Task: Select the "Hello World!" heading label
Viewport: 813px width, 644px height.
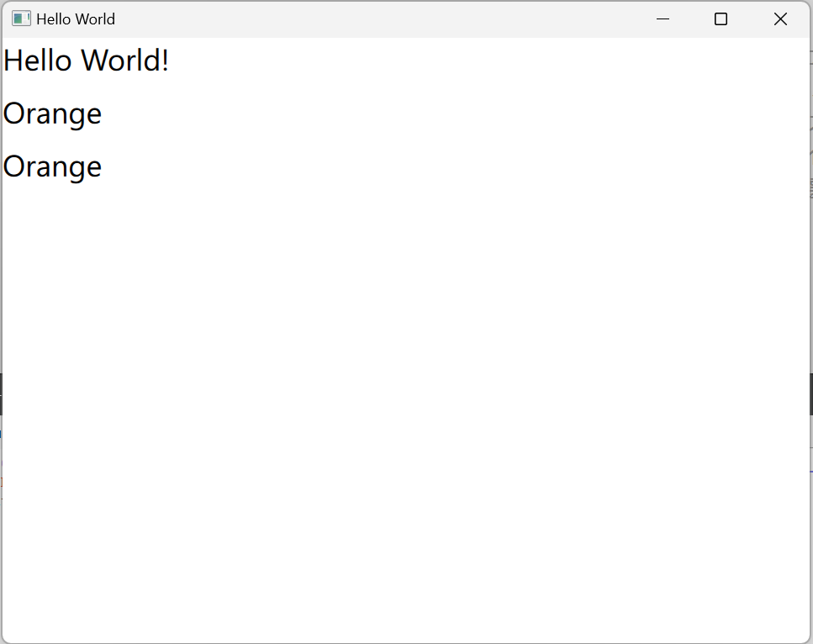Action: pos(86,61)
